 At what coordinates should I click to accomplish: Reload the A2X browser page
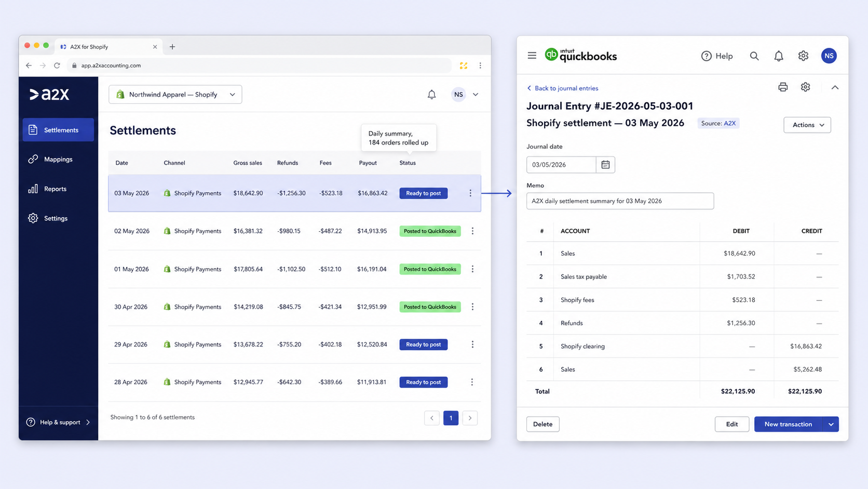click(x=57, y=65)
